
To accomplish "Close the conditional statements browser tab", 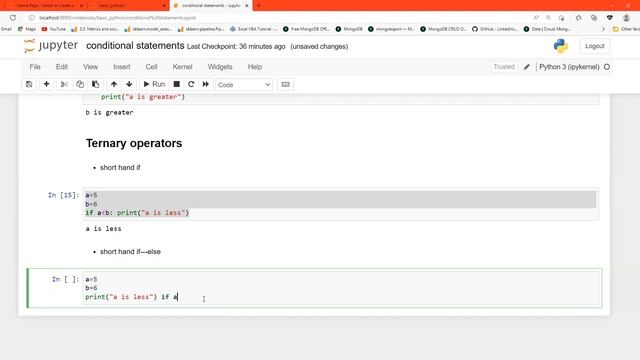I will [247, 6].
